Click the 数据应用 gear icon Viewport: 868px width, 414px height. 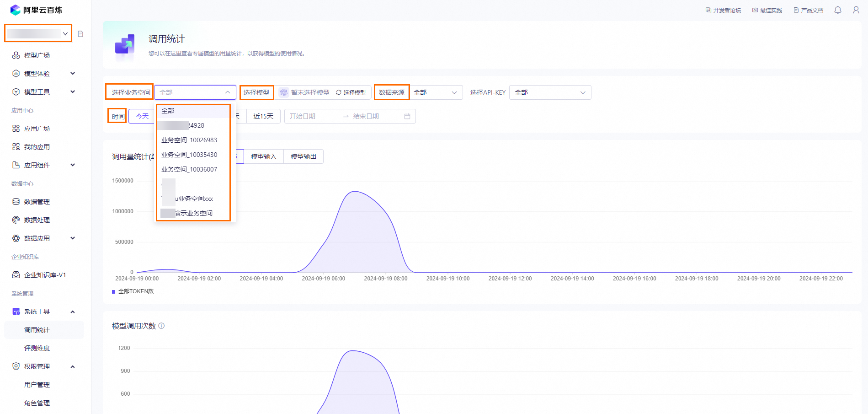[x=16, y=238]
